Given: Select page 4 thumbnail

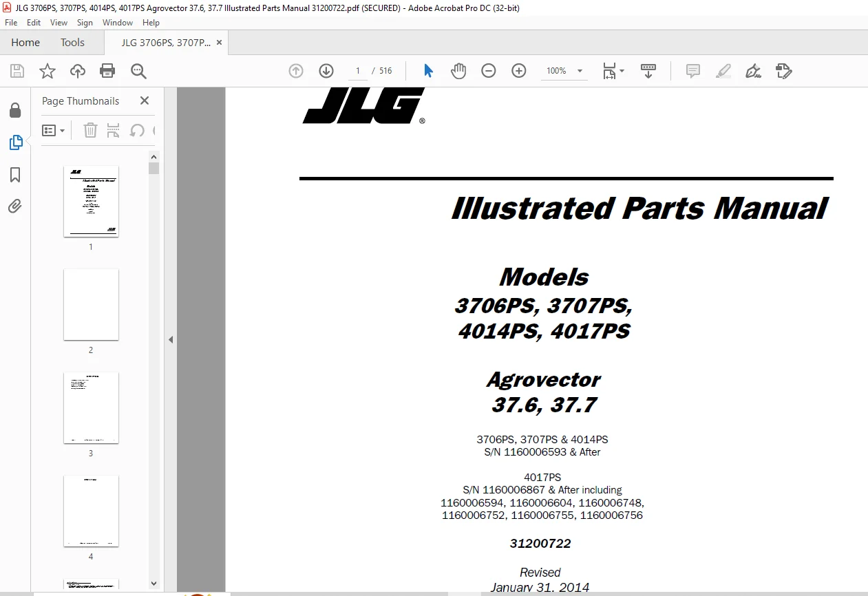Looking at the screenshot, I should [91, 511].
